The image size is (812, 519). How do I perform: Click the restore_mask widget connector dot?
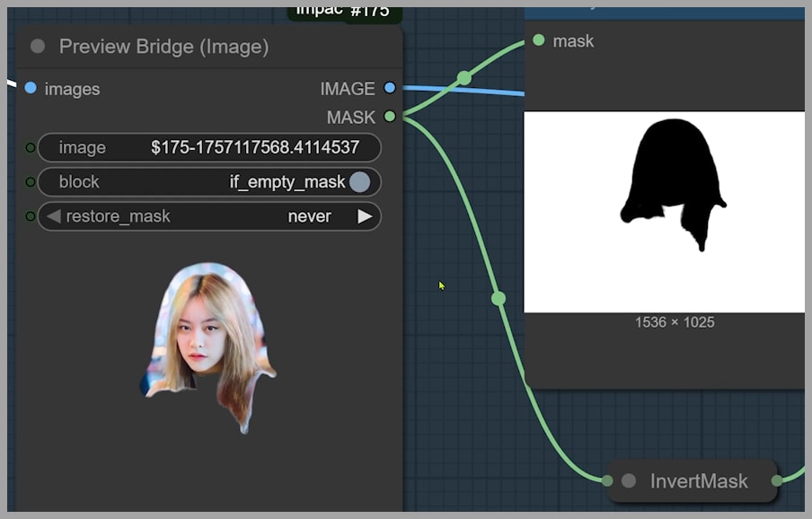tap(31, 216)
